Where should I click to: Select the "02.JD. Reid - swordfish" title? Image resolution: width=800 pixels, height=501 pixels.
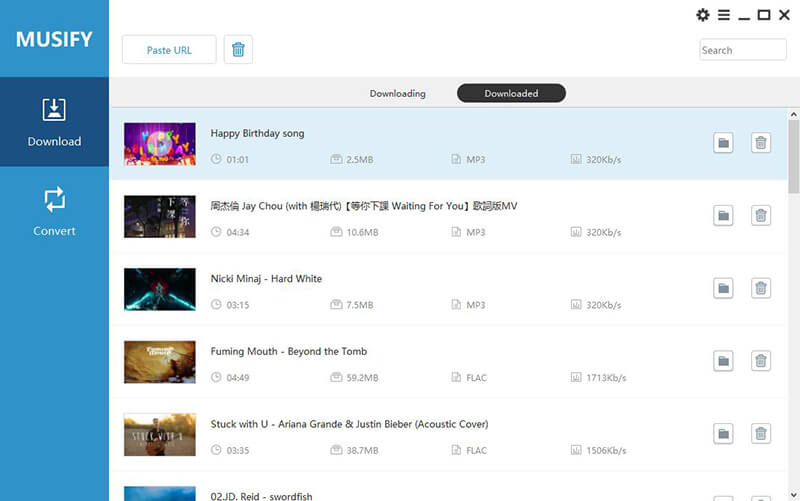261,496
